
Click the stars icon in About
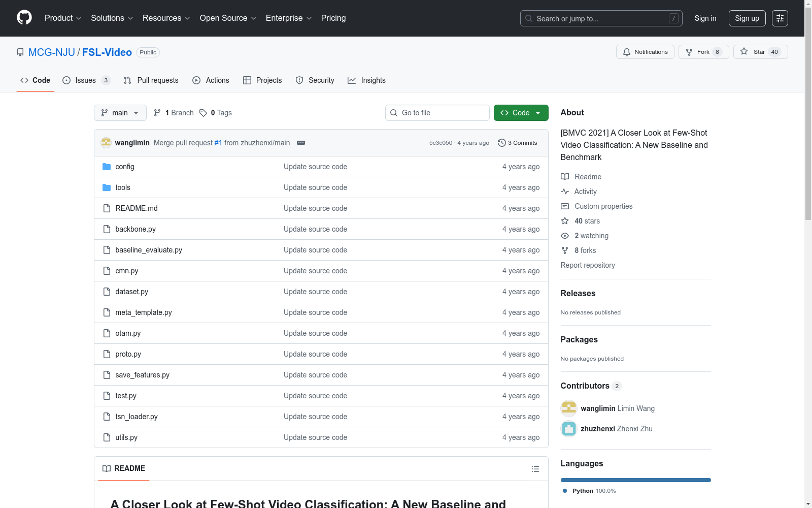point(565,221)
